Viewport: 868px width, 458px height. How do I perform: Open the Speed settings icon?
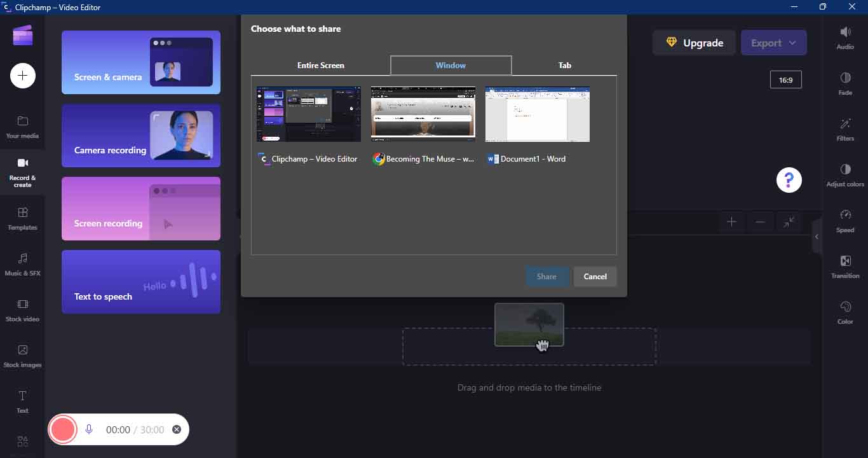tap(845, 216)
